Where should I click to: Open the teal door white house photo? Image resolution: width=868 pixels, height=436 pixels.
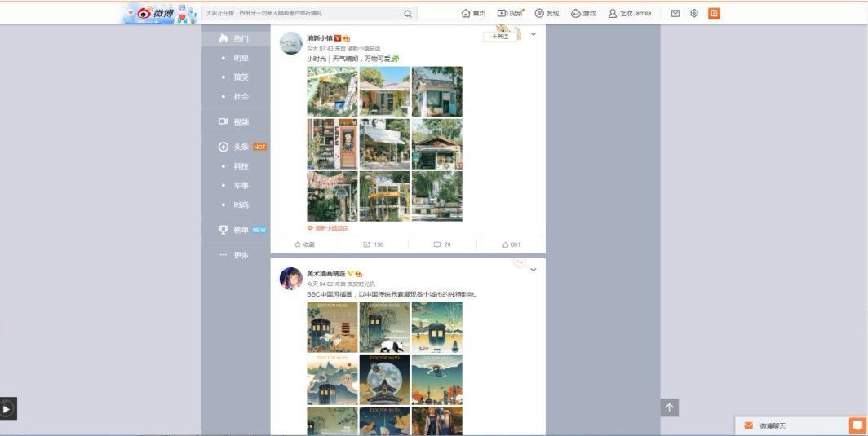pyautogui.click(x=436, y=92)
